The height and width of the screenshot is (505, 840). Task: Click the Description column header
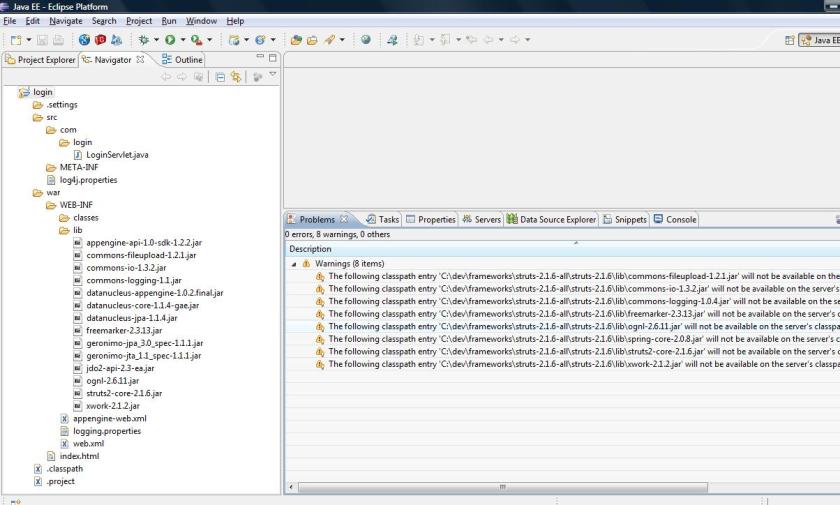(310, 249)
